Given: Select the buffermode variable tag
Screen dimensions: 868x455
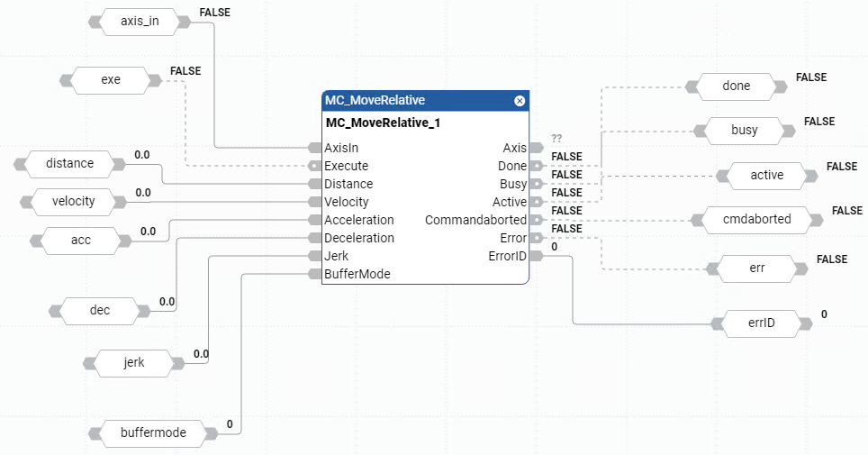Looking at the screenshot, I should 153,432.
